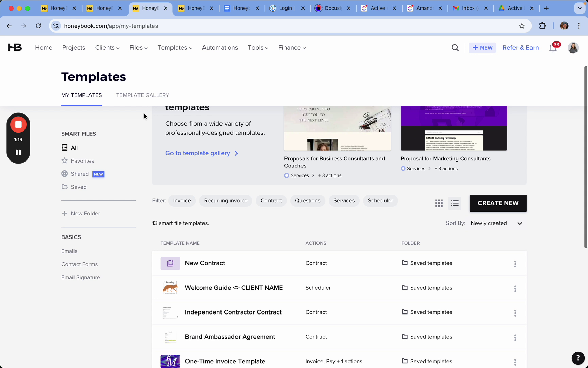Open the help question mark button

(x=578, y=358)
